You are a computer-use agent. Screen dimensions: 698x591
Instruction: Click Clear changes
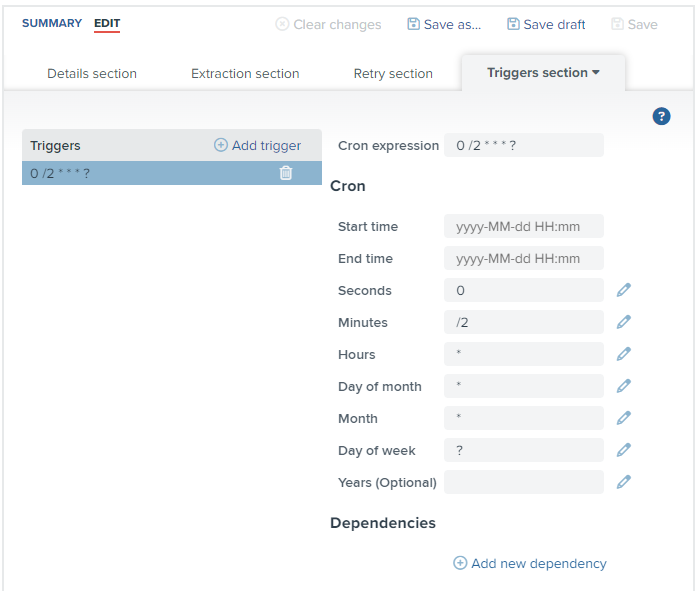coord(329,24)
